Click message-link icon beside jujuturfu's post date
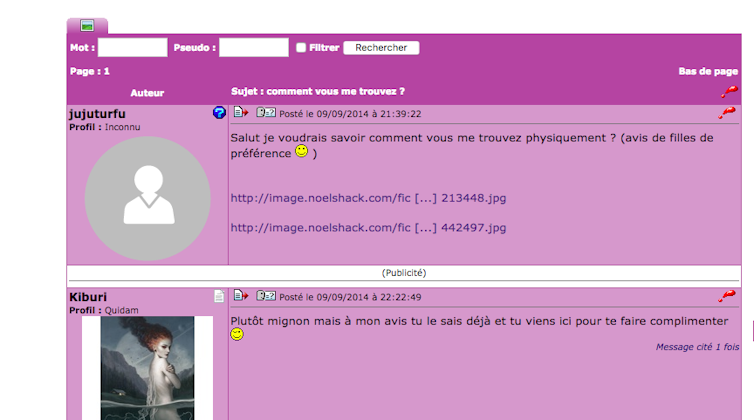 (266, 113)
